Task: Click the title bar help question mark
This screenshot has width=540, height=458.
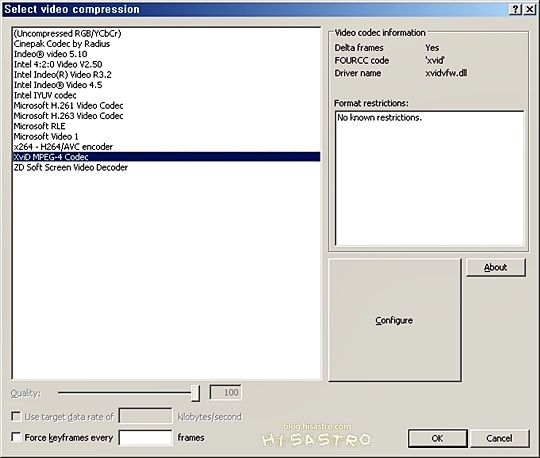Action: point(515,9)
